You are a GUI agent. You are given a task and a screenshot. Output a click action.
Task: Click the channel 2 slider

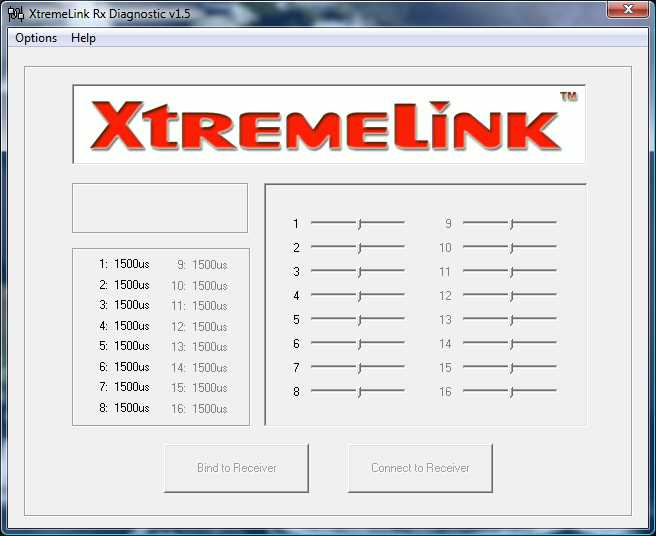358,247
